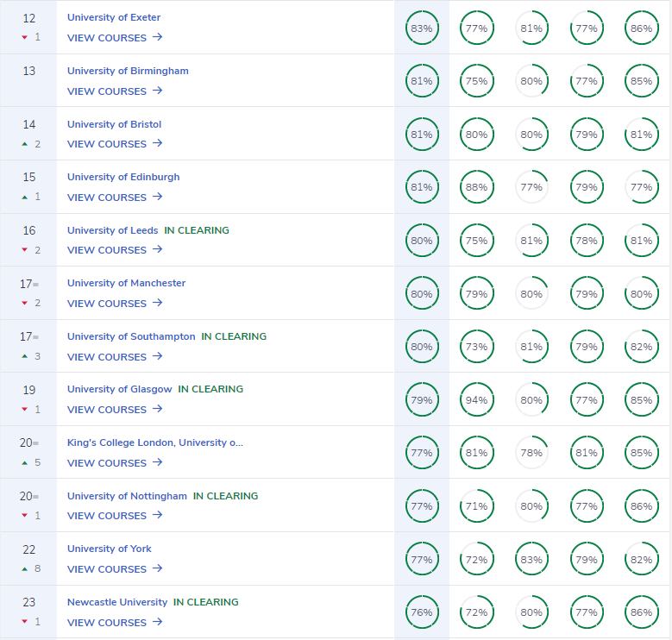Click the arrow icon beside Exeter's View Courses
This screenshot has width=672, height=640.
pos(158,37)
